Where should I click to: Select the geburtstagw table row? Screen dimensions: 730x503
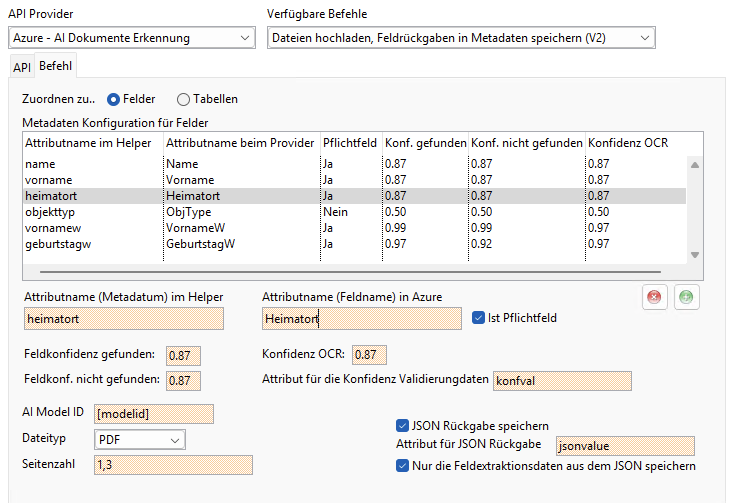click(200, 244)
